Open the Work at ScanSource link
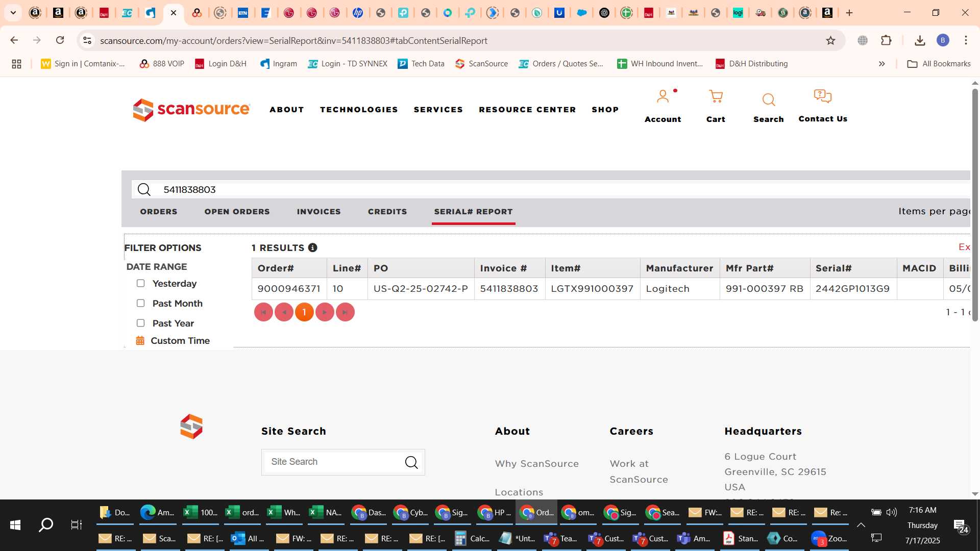Screen dimensions: 980x551 [x=639, y=471]
